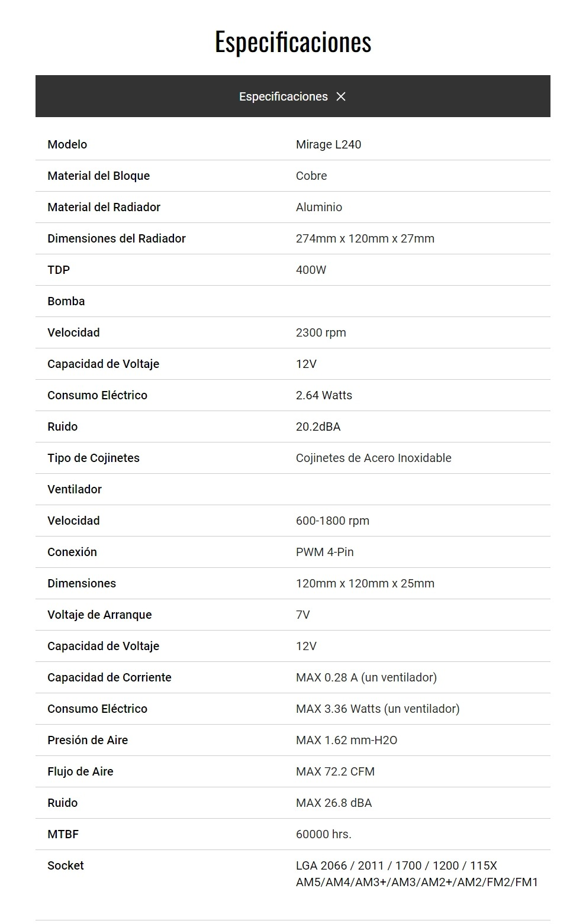Click the Aluminio radiator material value
Image resolution: width=586 pixels, height=924 pixels.
(319, 207)
